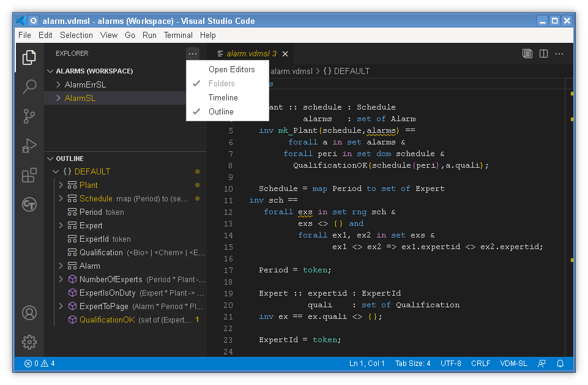
Task: Open the Extensions view
Action: click(x=29, y=175)
